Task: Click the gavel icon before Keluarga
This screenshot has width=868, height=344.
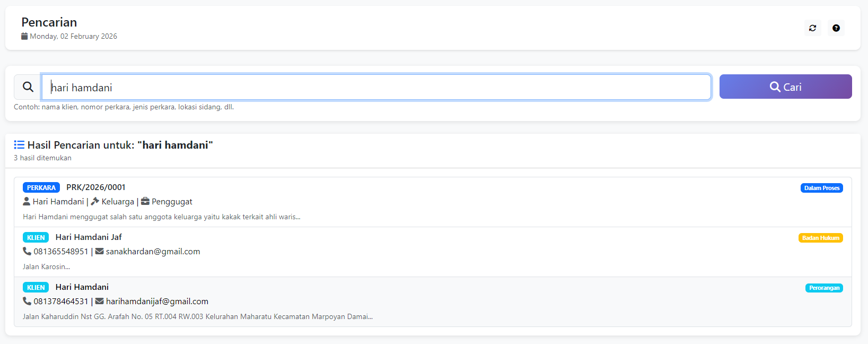Action: [95, 201]
